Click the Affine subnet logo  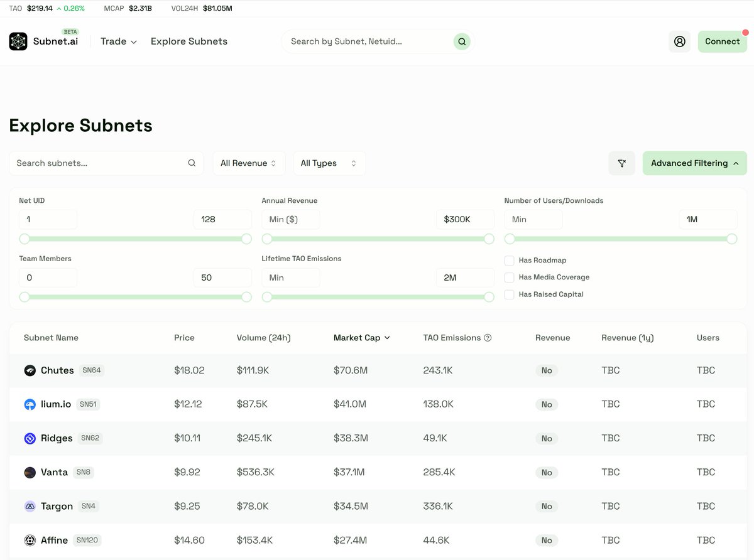(30, 540)
